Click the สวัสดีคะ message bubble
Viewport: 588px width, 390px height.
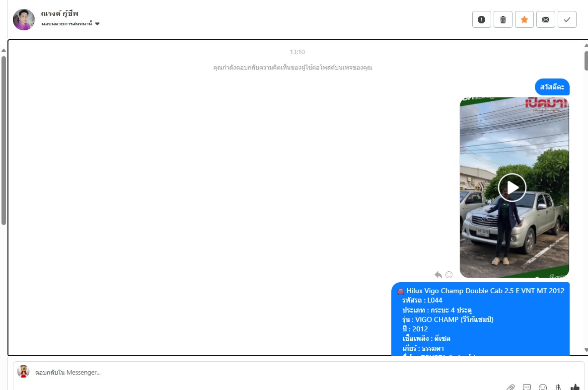552,87
